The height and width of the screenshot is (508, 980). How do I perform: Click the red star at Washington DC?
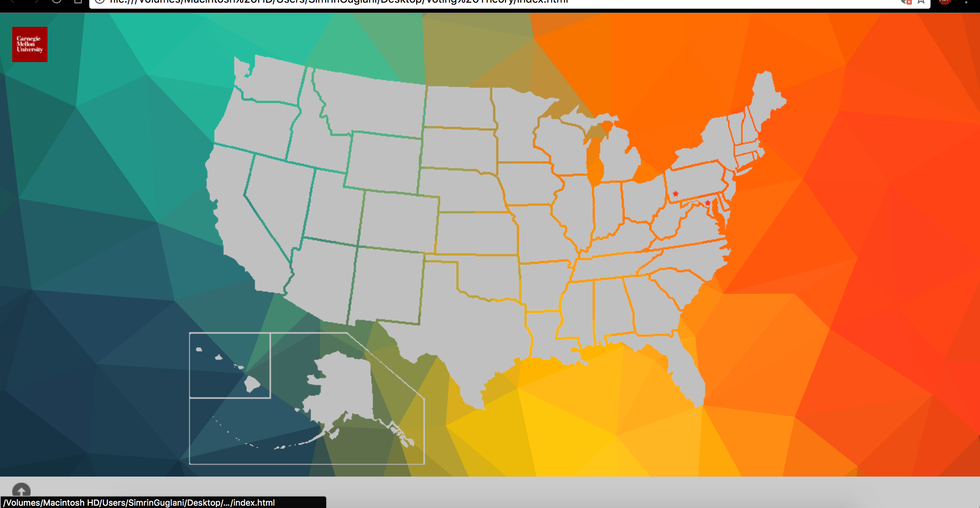708,203
